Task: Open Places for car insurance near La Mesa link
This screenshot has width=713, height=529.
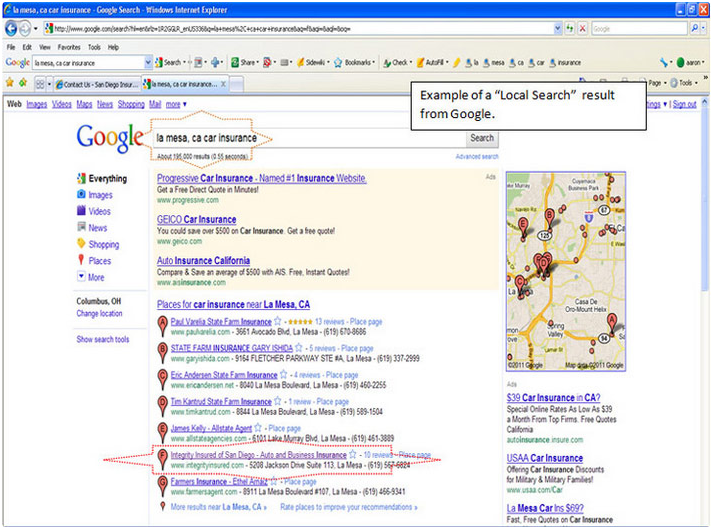Action: 233,304
